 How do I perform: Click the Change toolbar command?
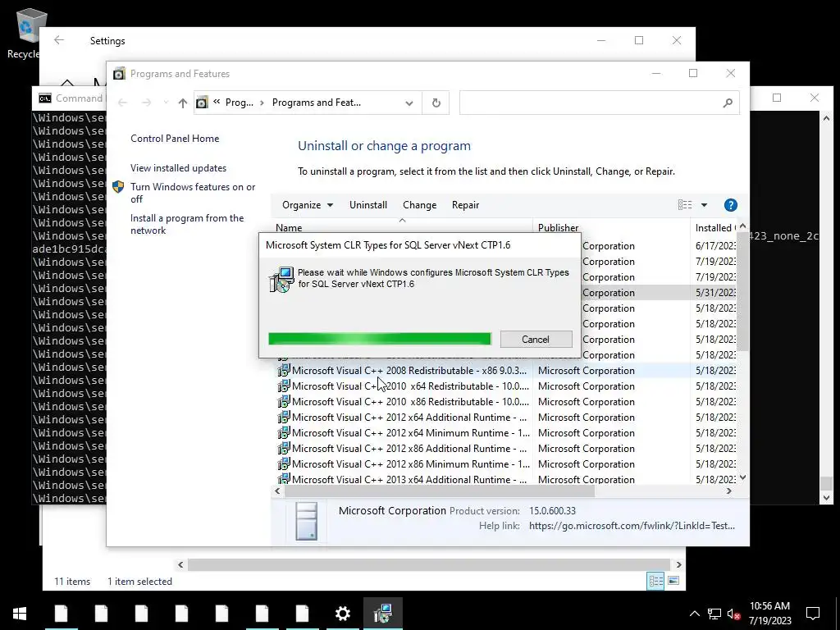pos(419,205)
